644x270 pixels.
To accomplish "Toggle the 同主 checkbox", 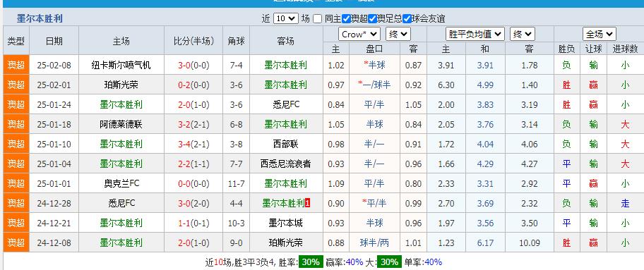I will pos(317,18).
